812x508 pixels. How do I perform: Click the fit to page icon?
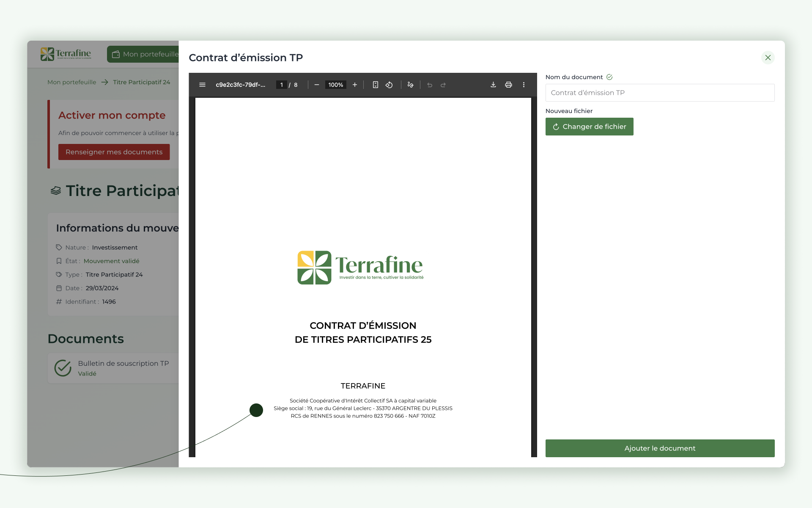tap(375, 85)
